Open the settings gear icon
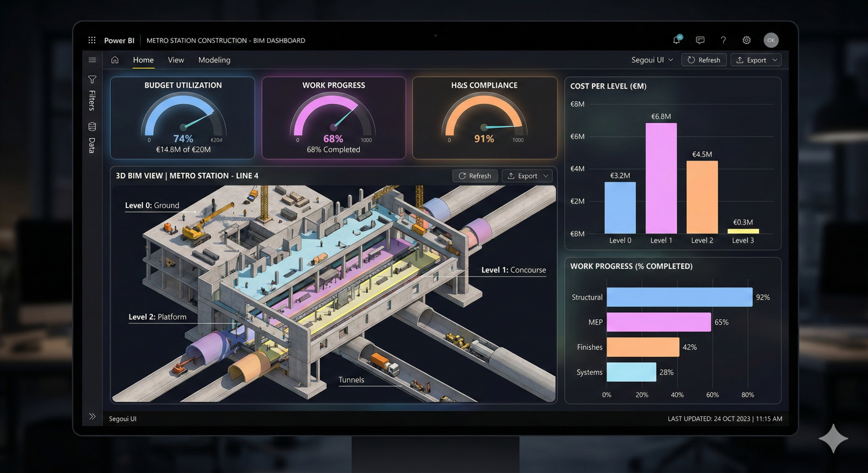 [x=746, y=40]
